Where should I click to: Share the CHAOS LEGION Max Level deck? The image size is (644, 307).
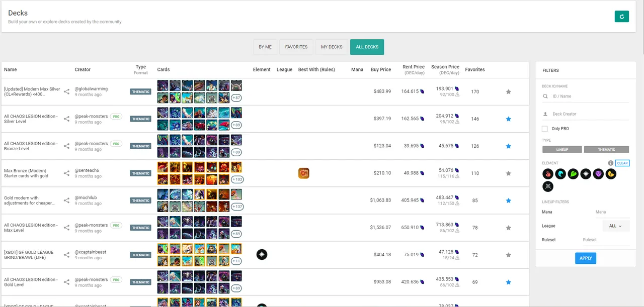66,228
